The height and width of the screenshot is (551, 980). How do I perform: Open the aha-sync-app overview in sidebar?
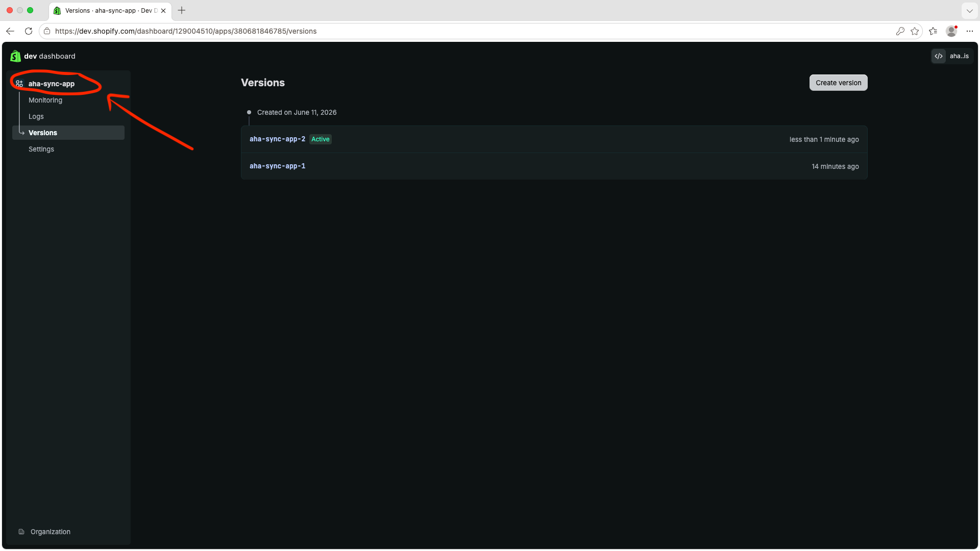click(x=52, y=84)
